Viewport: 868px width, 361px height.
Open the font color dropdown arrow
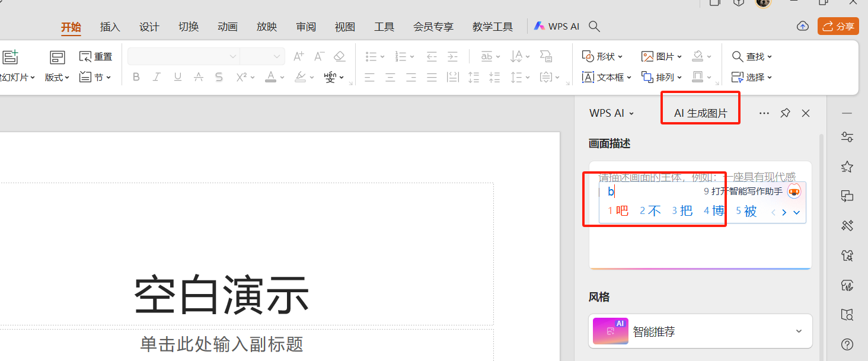click(282, 77)
